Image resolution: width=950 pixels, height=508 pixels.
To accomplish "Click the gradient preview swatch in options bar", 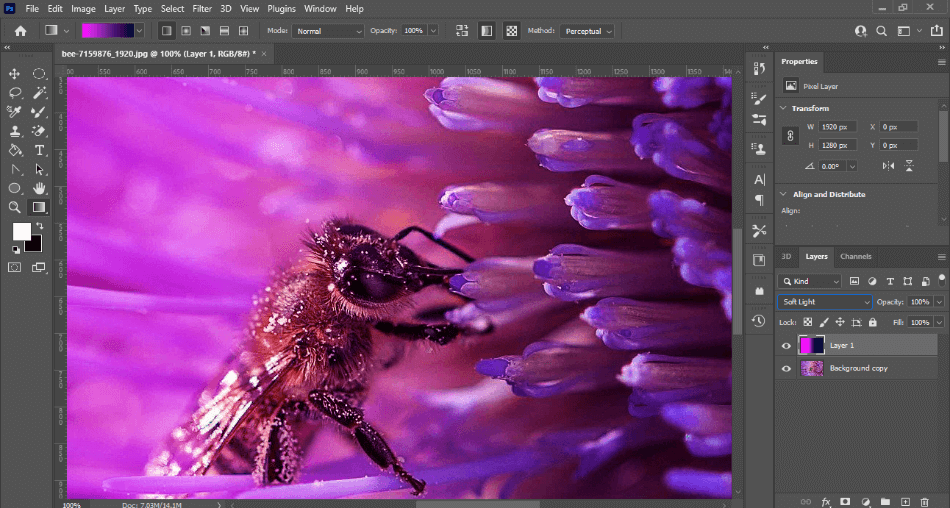I will tap(108, 31).
